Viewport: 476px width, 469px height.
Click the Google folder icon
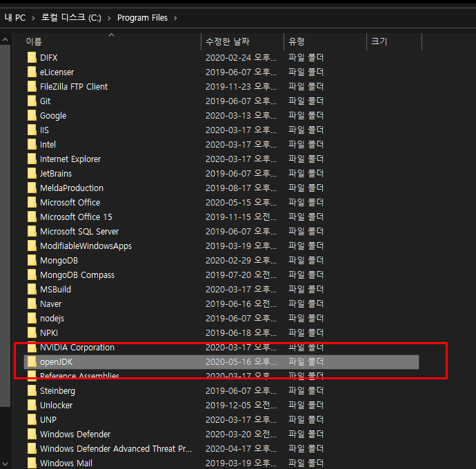click(x=32, y=115)
